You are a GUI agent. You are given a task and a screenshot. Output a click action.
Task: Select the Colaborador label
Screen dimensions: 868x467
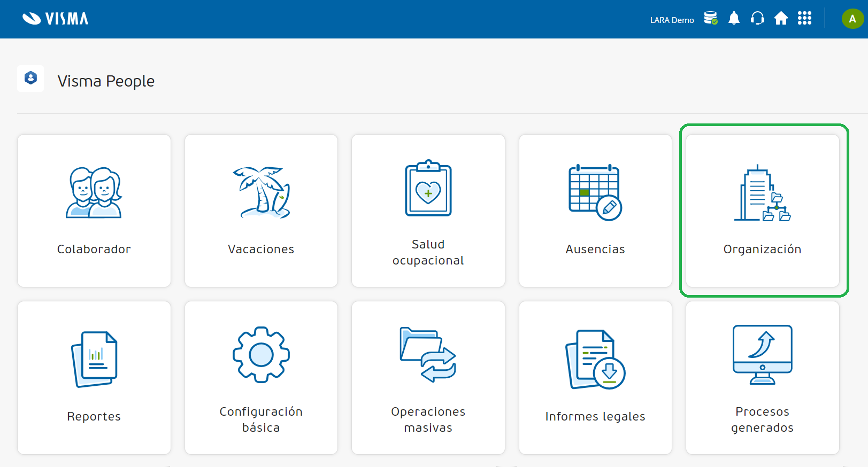(x=94, y=249)
